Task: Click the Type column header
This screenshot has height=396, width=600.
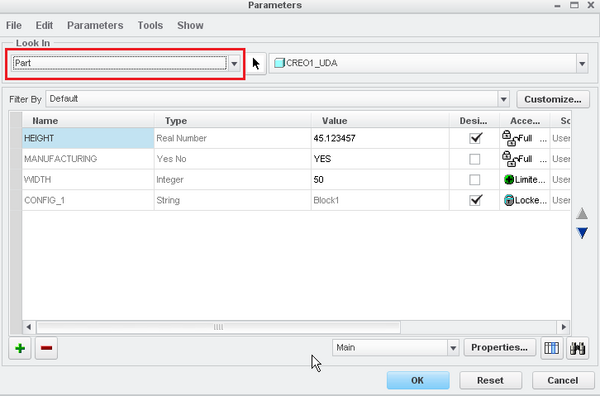Action: coord(233,121)
